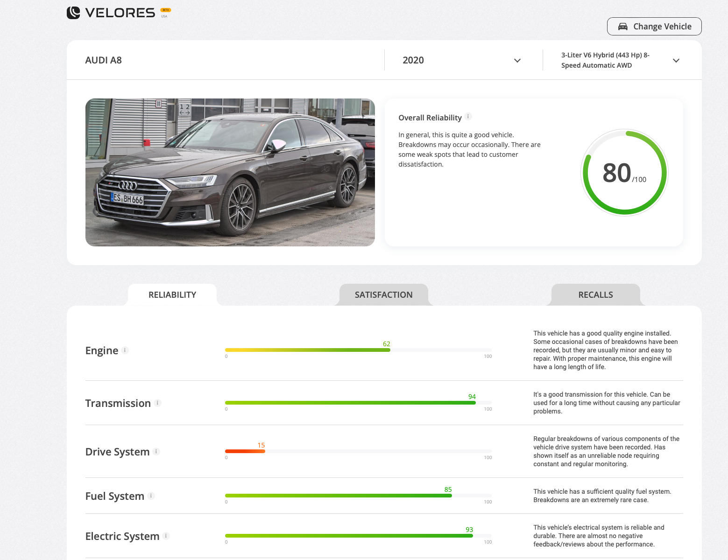Screen dimensions: 728x560
Task: Click the orange BETA badge
Action: point(166,10)
